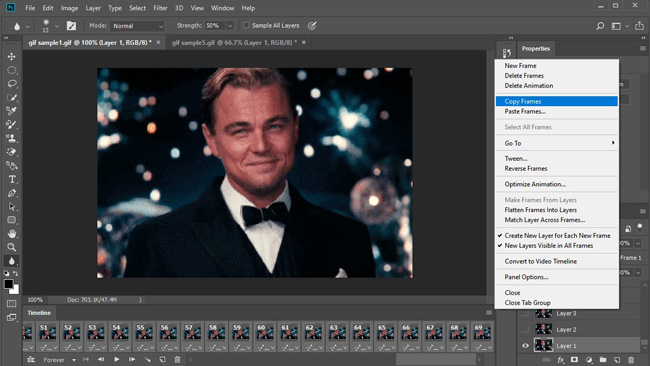Open the Layer menu
Image resolution: width=650 pixels, height=366 pixels.
click(x=93, y=8)
